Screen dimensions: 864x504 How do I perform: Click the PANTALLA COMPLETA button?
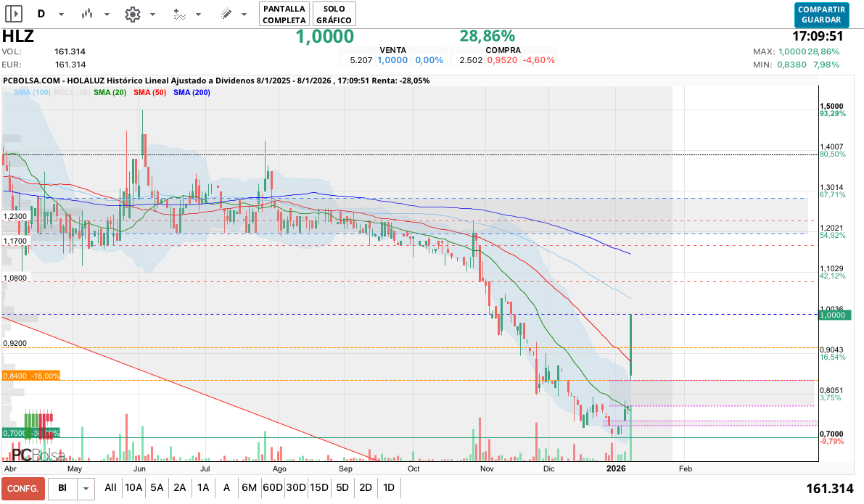click(284, 14)
